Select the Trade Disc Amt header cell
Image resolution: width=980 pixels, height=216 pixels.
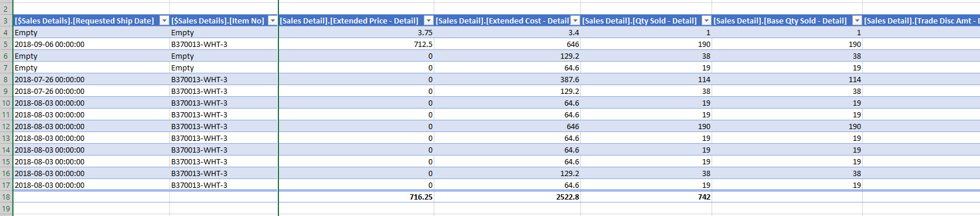(921, 21)
